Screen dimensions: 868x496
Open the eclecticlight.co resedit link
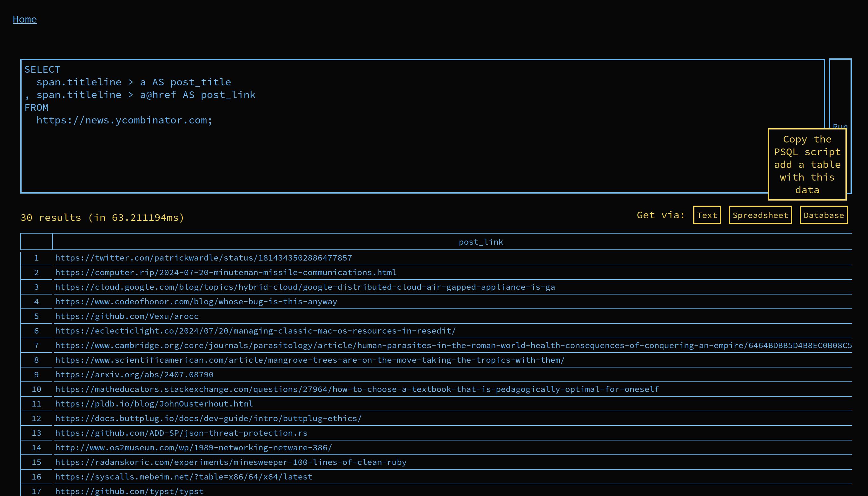tap(255, 331)
